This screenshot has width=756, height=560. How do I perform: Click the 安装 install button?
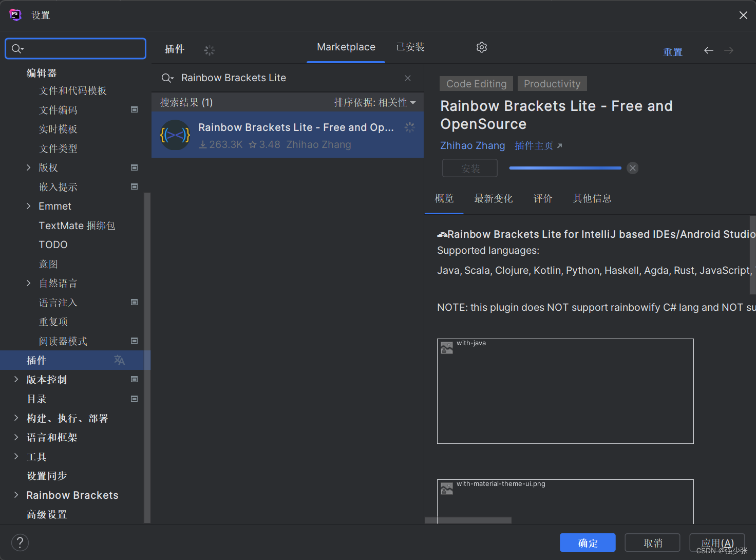click(470, 168)
